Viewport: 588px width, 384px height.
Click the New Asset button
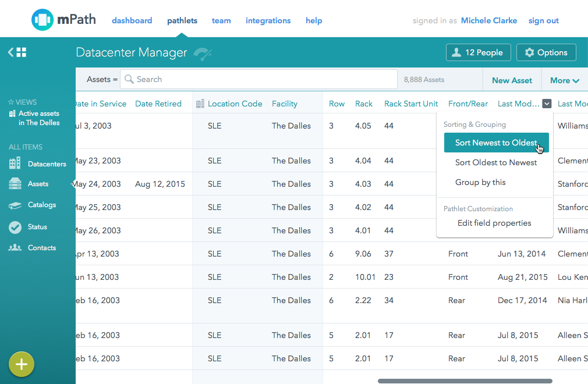click(512, 80)
